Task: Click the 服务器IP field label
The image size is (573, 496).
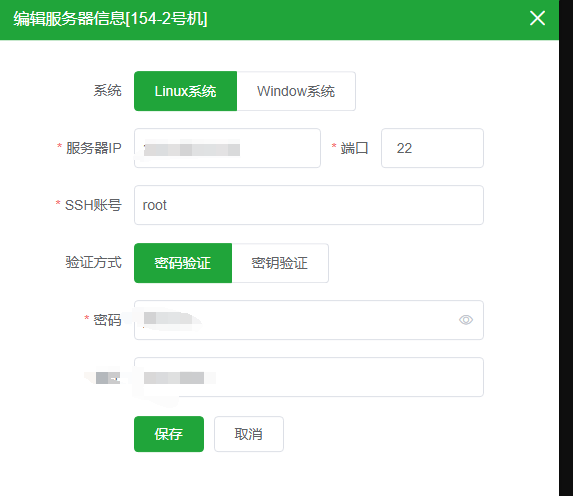Action: click(94, 148)
